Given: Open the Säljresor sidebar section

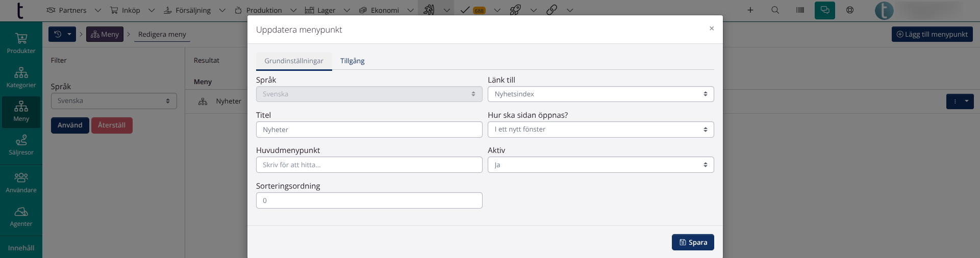Looking at the screenshot, I should tap(21, 145).
